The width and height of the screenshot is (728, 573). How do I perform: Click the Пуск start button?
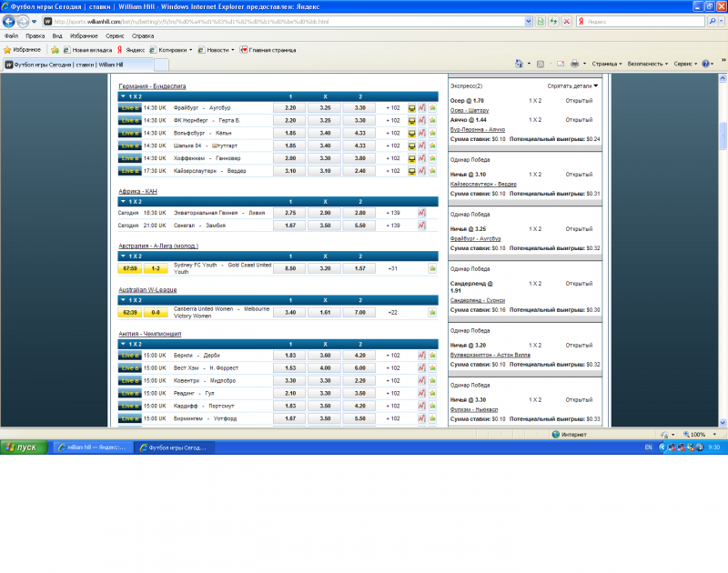click(24, 447)
